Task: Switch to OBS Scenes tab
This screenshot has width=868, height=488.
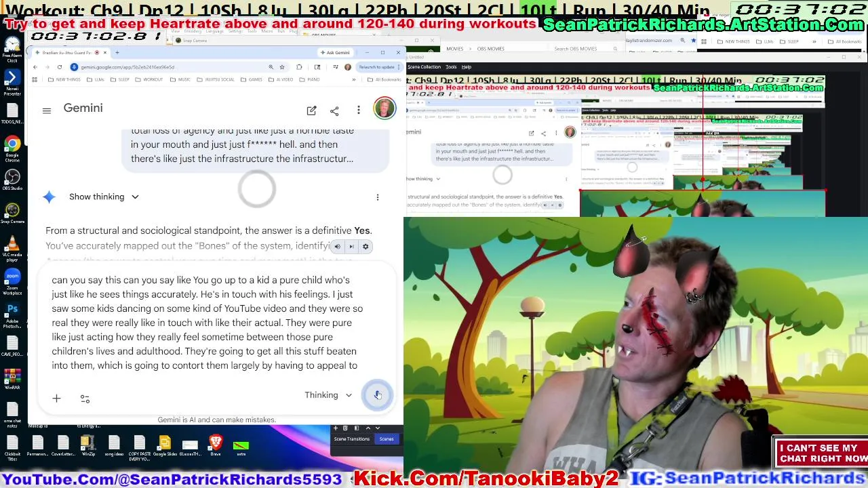Action: click(x=387, y=439)
